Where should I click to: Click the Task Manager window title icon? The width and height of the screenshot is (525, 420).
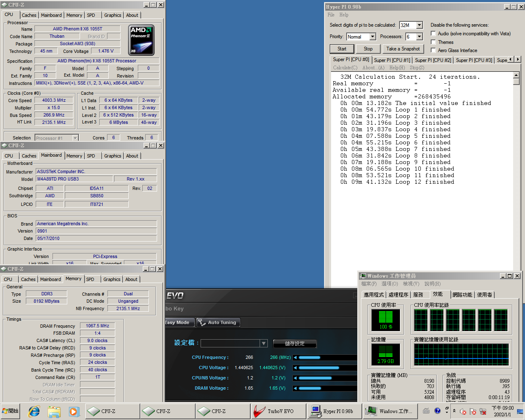pos(363,276)
